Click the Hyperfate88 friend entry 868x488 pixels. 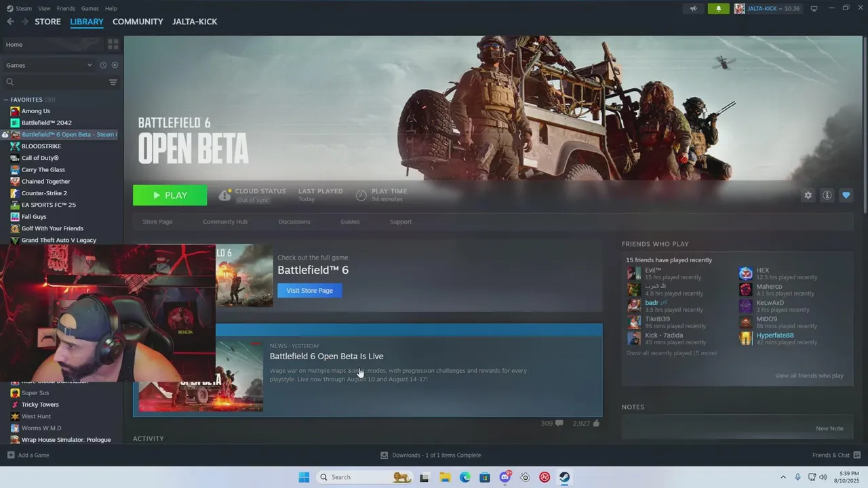(x=774, y=338)
